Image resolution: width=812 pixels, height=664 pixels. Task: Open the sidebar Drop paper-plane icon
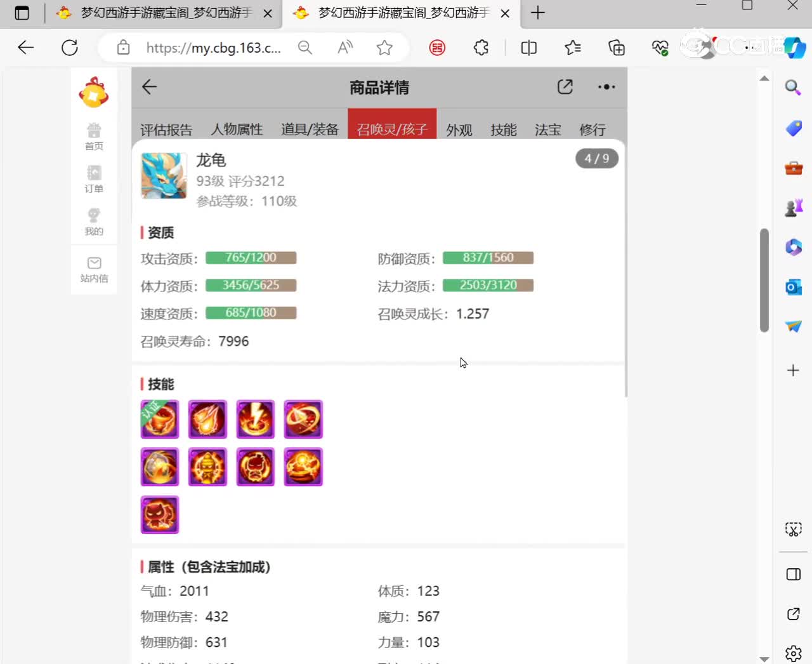tap(794, 326)
